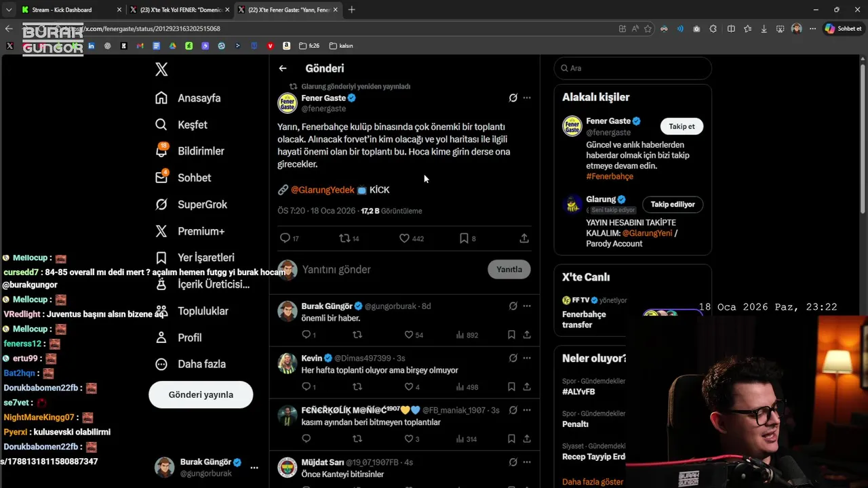The width and height of the screenshot is (868, 488).
Task: Like Burak Güngör's reply with 54 likes
Action: click(x=409, y=335)
